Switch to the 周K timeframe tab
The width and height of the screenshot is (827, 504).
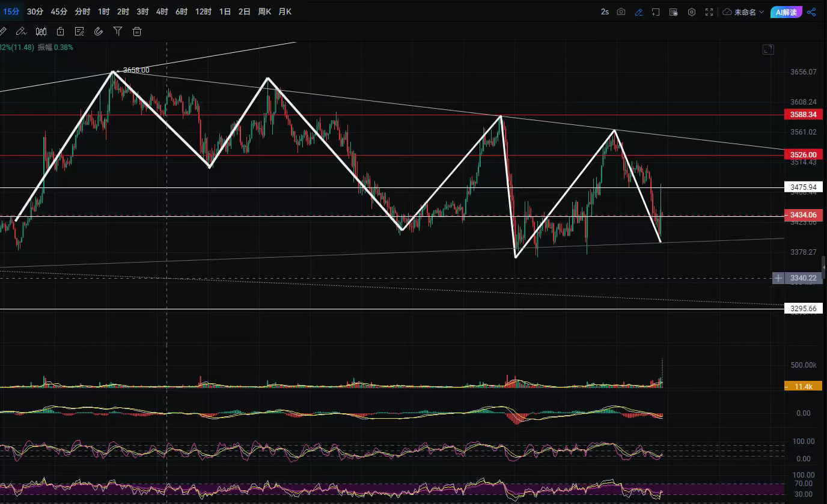click(x=264, y=11)
